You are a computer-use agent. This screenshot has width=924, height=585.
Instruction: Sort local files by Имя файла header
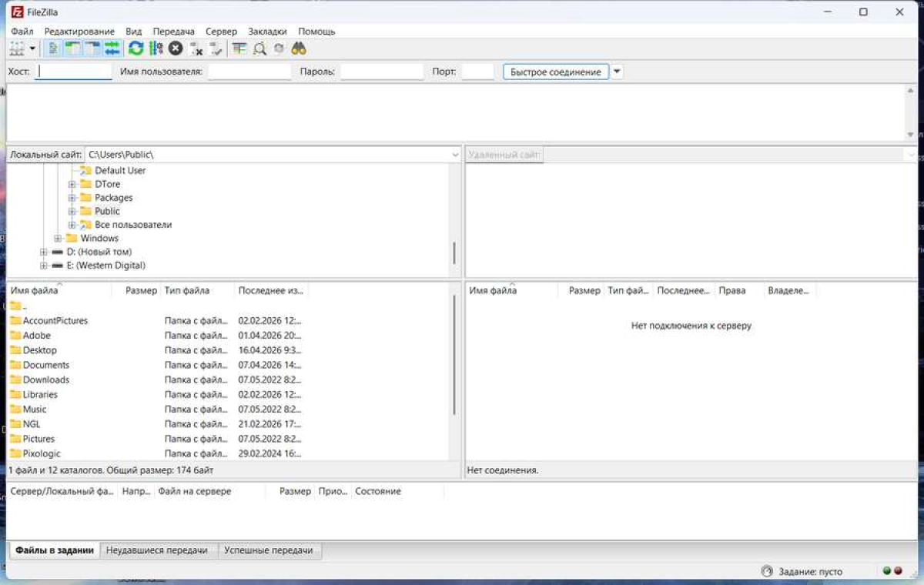(x=35, y=291)
